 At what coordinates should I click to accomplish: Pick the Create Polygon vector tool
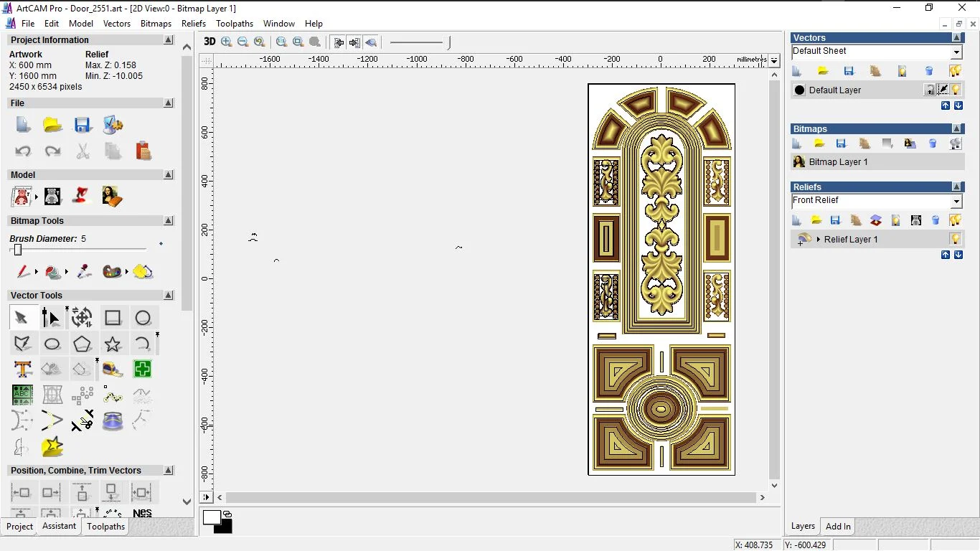tap(83, 344)
